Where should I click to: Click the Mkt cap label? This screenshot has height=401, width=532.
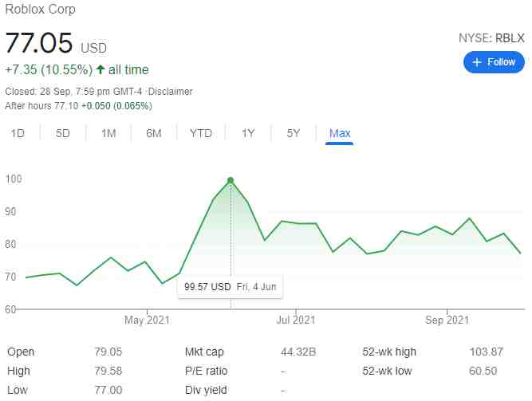coord(204,352)
